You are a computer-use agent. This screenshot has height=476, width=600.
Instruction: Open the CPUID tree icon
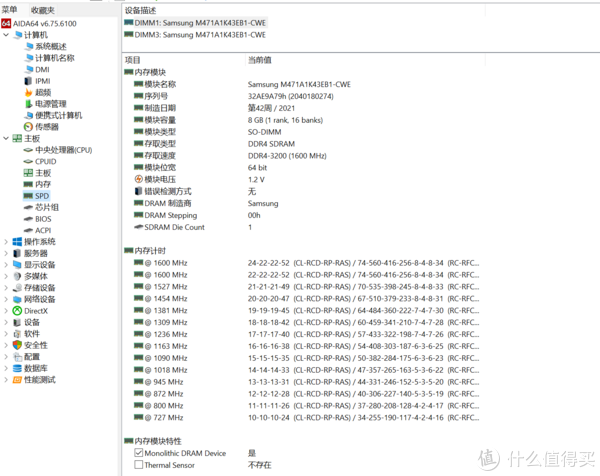[28, 161]
